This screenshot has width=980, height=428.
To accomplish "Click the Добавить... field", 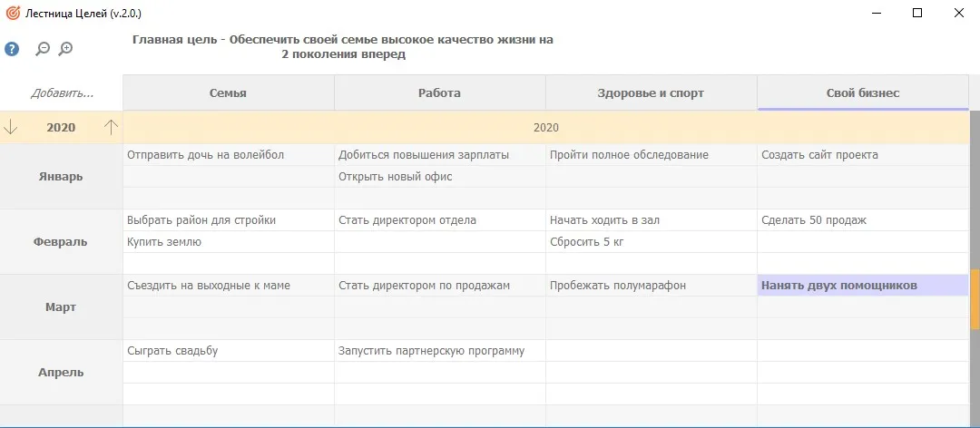I will (62, 92).
